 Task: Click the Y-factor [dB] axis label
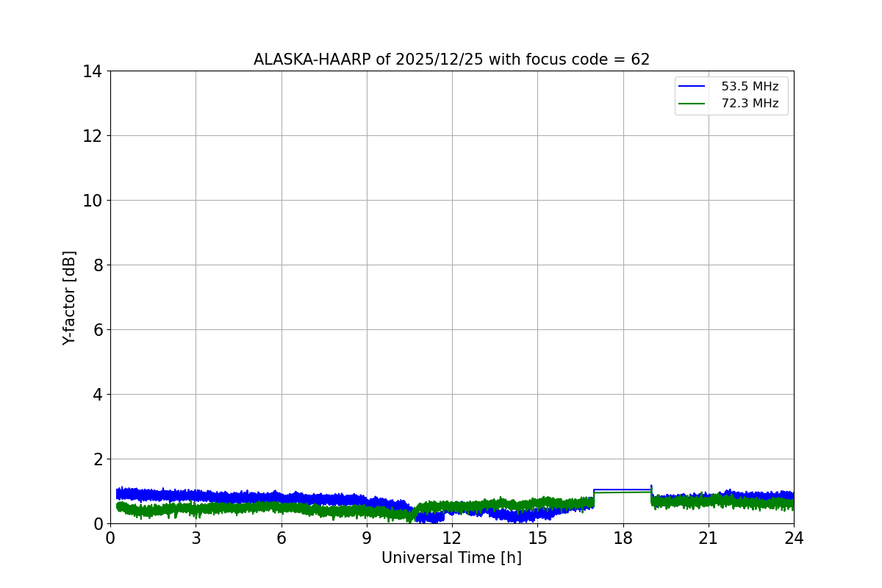69,298
